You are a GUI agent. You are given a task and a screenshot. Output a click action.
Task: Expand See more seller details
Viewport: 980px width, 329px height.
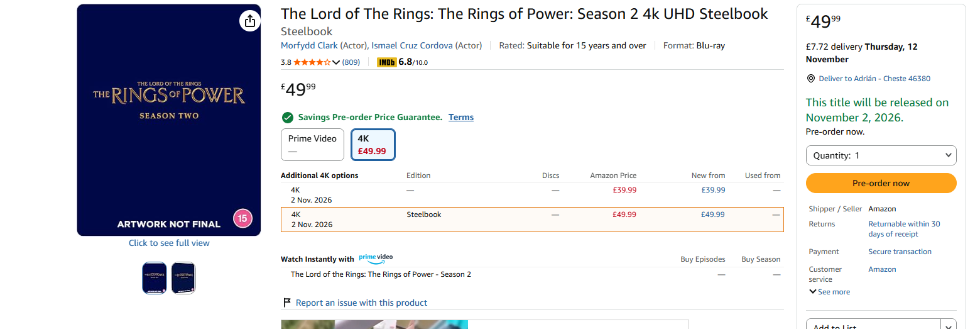pos(829,292)
